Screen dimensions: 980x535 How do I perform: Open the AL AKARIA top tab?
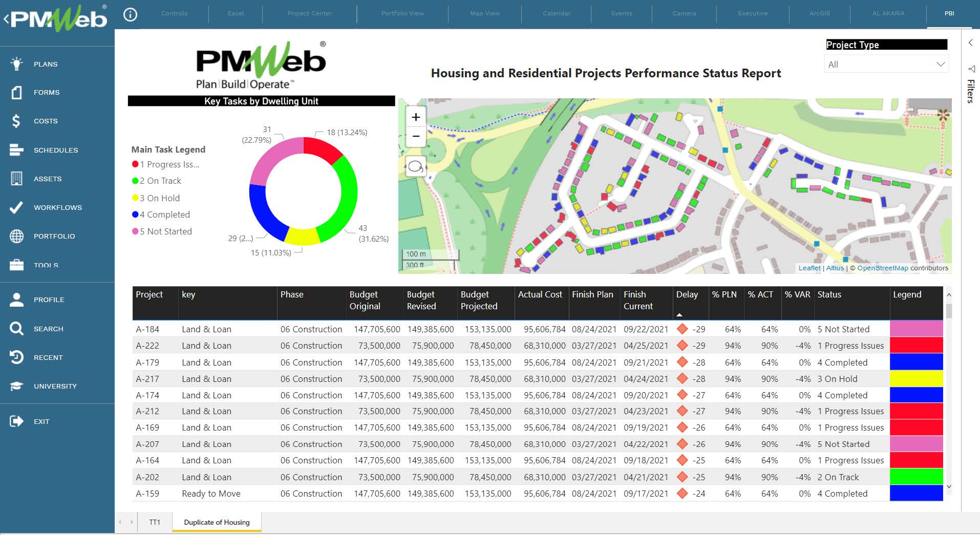click(888, 13)
